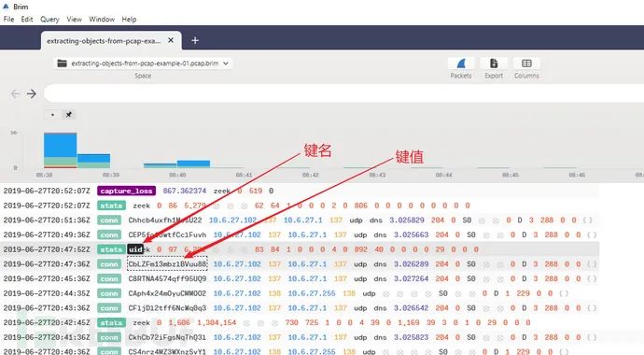Screen dimensions: 644x355
Task: Click the folder icon in the space selector
Action: click(62, 64)
